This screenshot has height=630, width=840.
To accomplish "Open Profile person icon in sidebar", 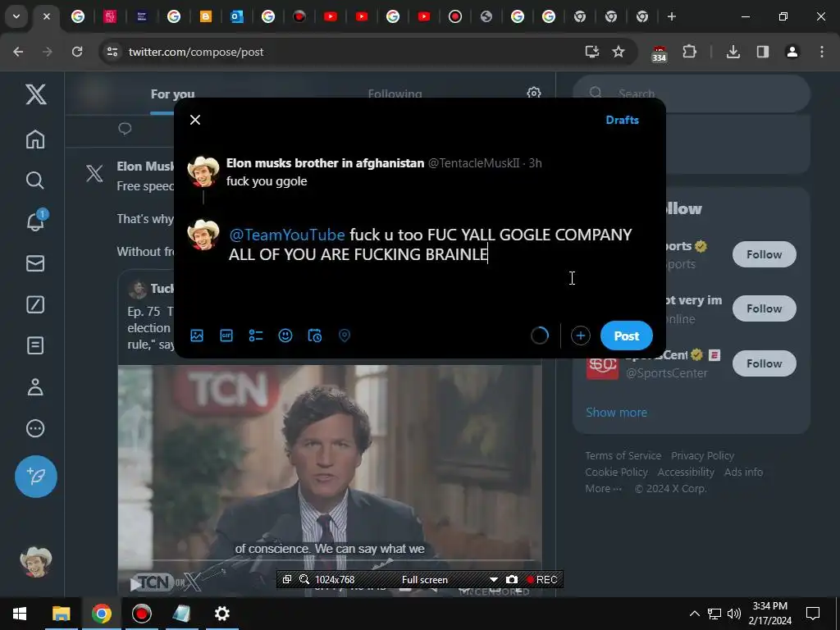I will pyautogui.click(x=35, y=387).
